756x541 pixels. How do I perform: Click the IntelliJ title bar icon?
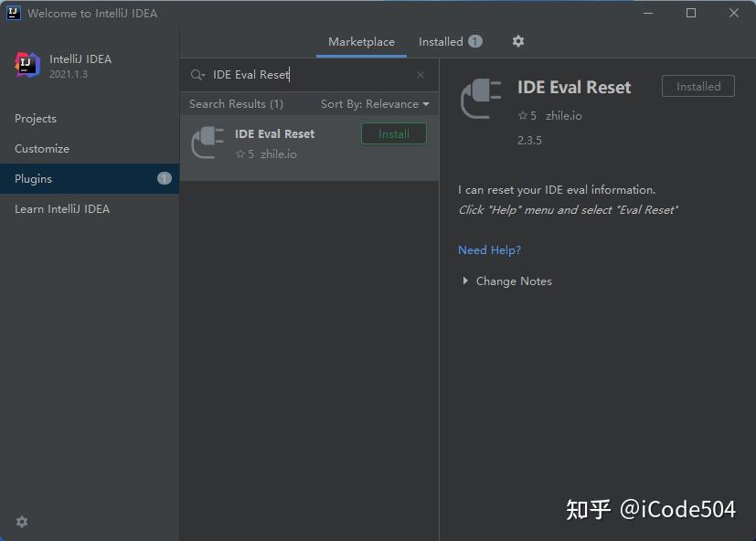[x=12, y=13]
